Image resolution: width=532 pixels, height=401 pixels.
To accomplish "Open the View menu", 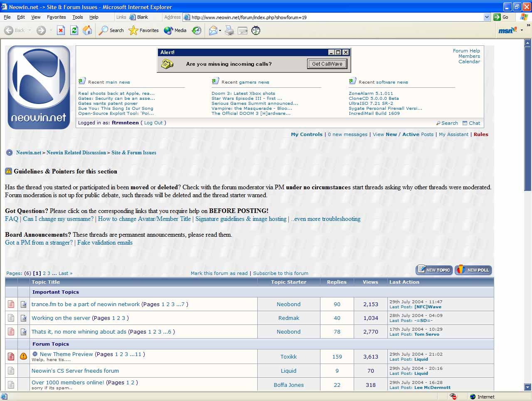I will (x=36, y=17).
